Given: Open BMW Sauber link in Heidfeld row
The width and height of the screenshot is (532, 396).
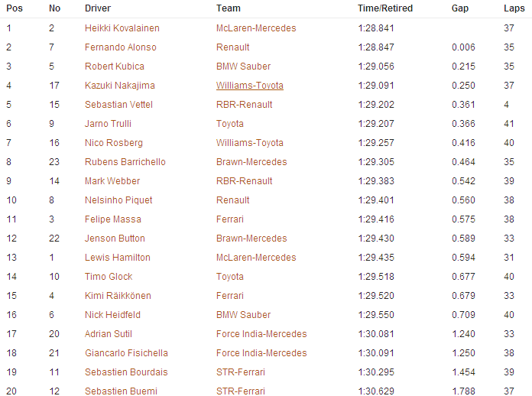Looking at the screenshot, I should tap(244, 315).
